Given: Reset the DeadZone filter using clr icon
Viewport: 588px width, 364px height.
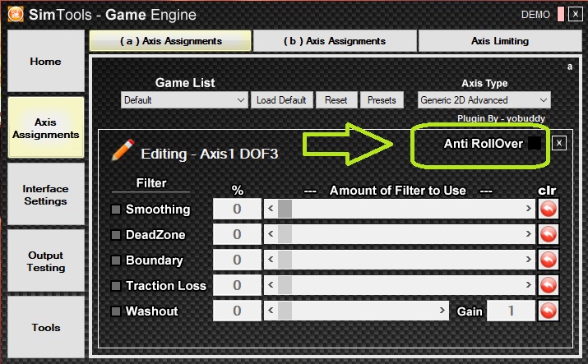Looking at the screenshot, I should click(x=549, y=234).
